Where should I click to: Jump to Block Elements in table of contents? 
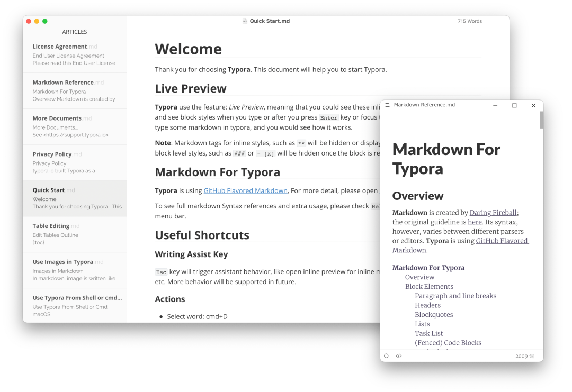429,287
